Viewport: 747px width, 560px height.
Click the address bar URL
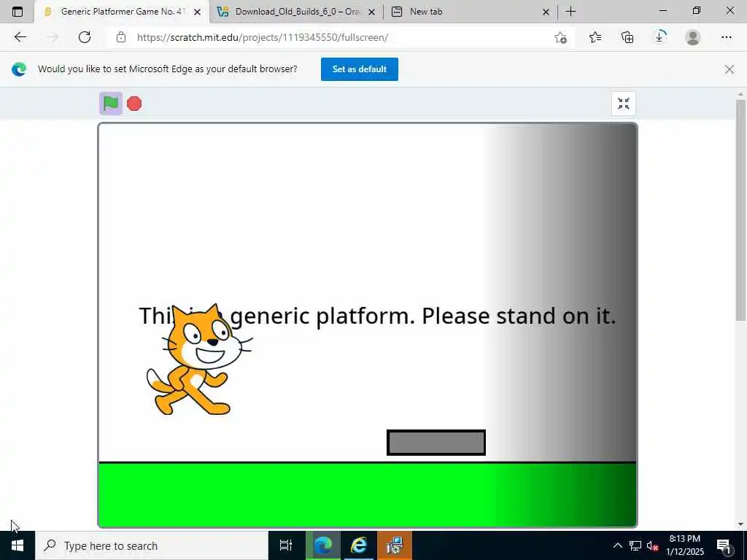[x=263, y=37]
